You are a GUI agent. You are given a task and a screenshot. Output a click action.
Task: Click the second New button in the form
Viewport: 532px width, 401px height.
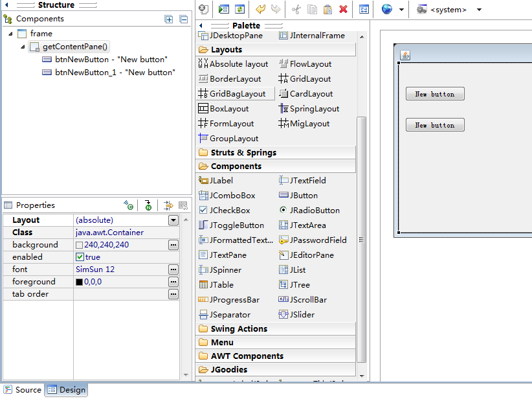tap(434, 124)
